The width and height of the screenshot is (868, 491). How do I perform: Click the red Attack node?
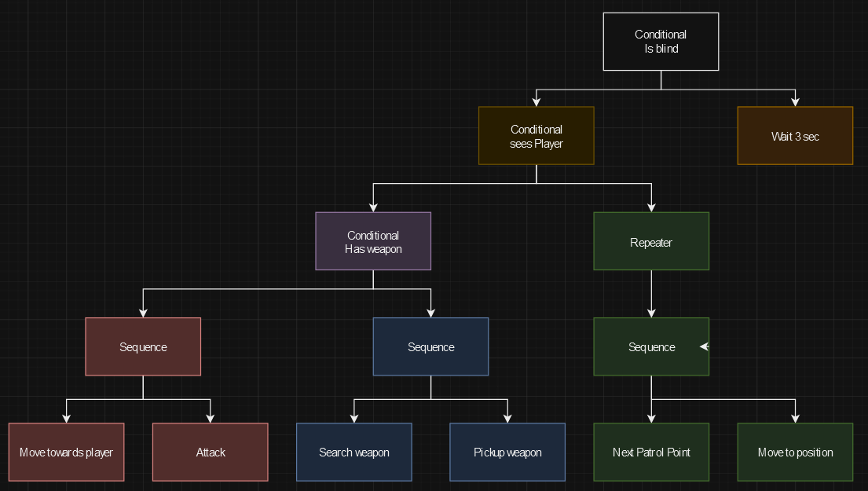(x=210, y=452)
